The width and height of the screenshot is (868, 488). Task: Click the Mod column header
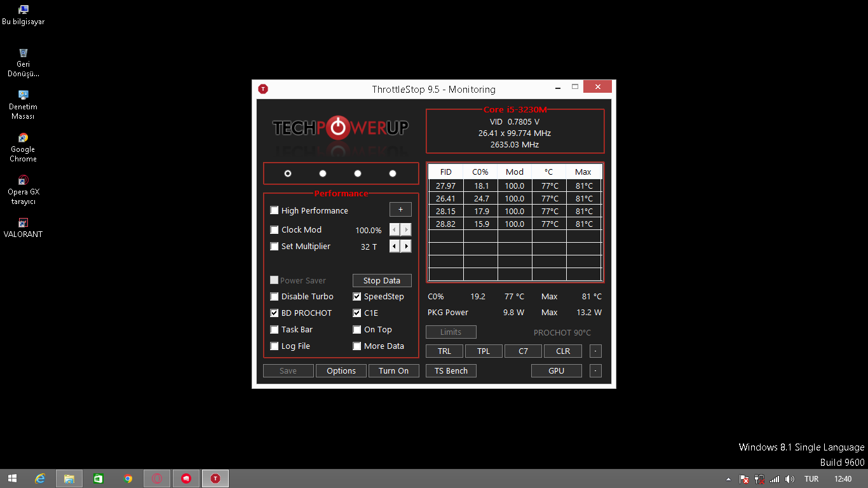(x=515, y=172)
